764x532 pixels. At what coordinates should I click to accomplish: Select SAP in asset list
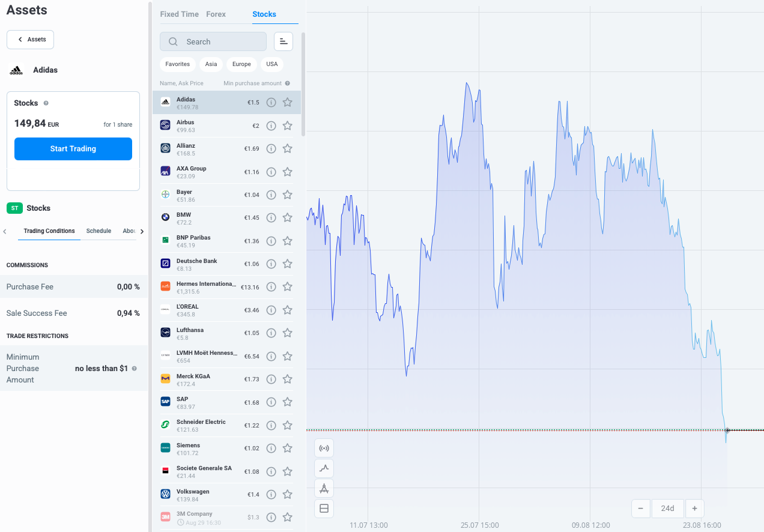tap(226, 402)
